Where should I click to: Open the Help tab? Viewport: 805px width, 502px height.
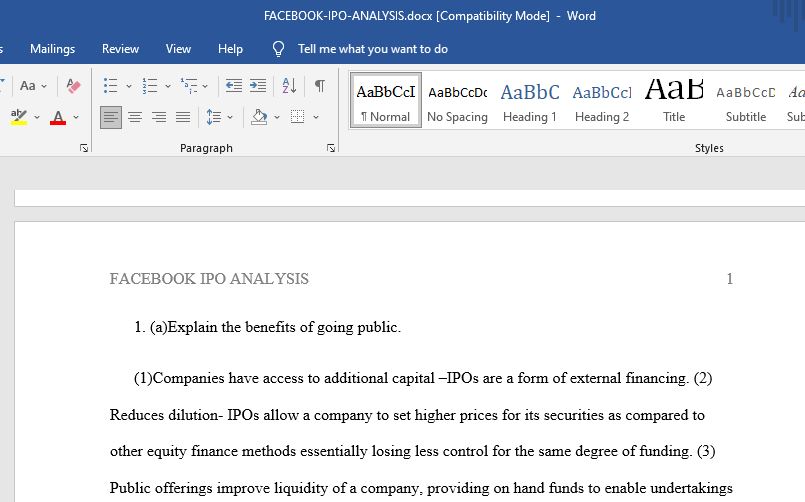(230, 49)
